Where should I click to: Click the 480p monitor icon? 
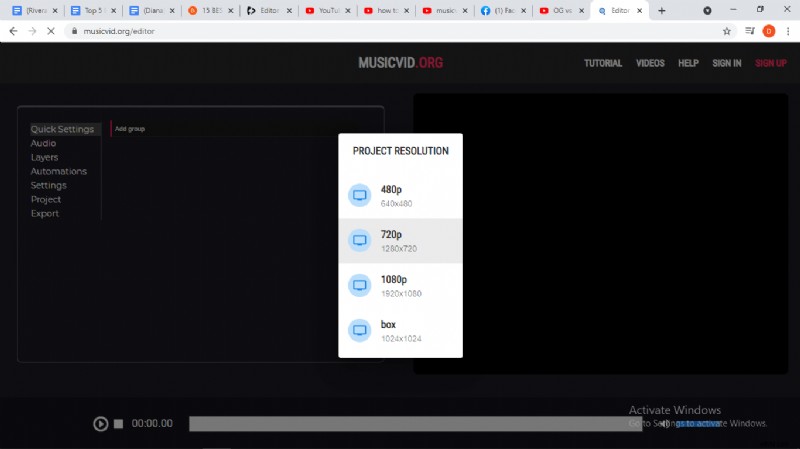point(359,196)
